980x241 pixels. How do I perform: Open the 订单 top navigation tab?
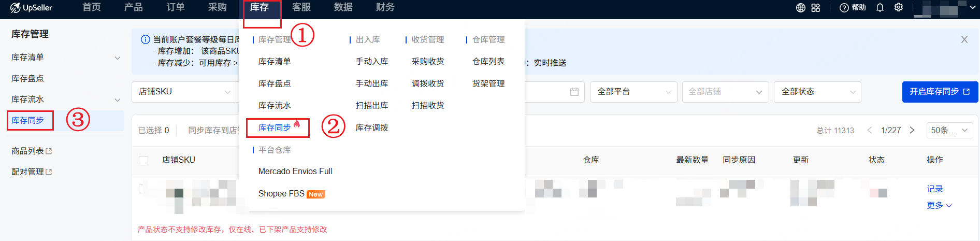(x=175, y=7)
